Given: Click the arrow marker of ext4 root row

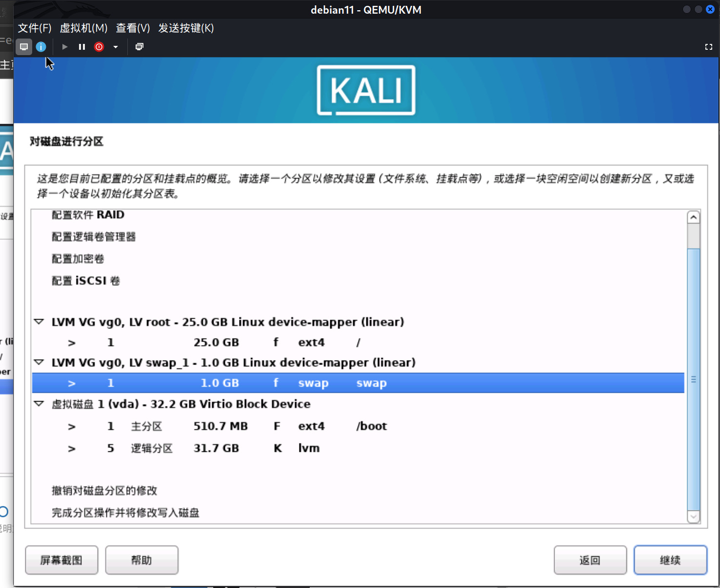Looking at the screenshot, I should [72, 343].
